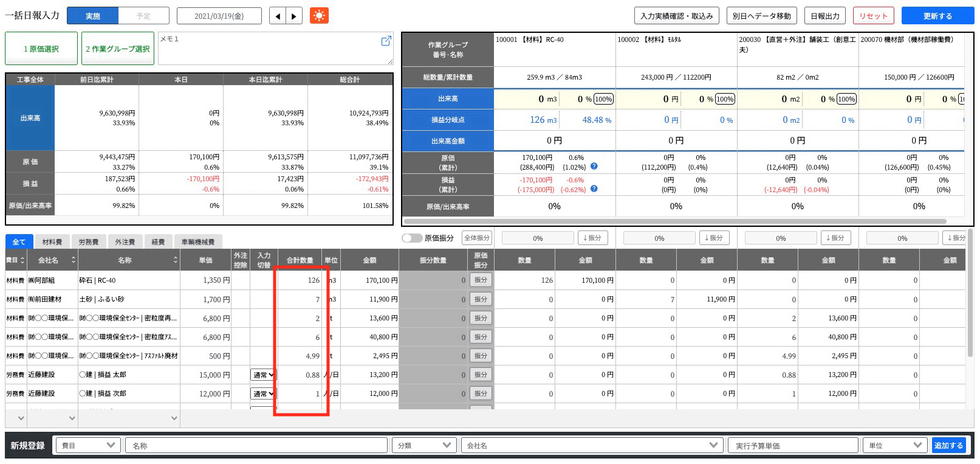Click the 更新する button

[937, 16]
